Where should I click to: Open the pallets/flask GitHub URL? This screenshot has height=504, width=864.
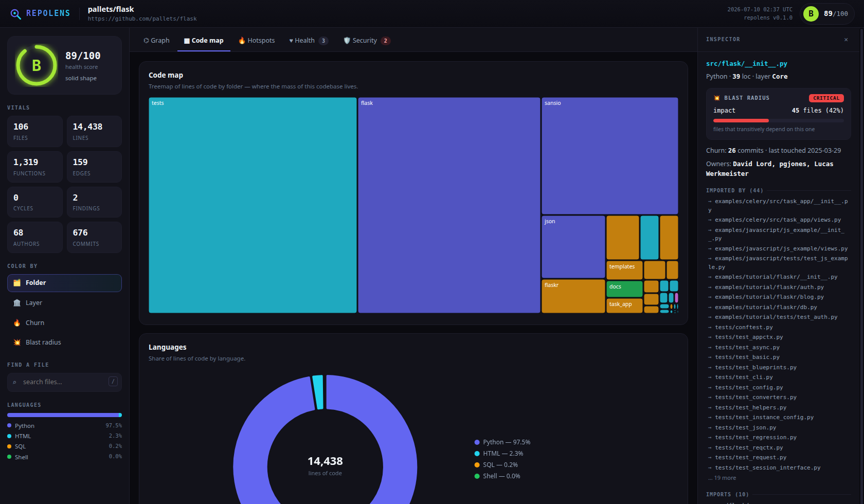coord(142,19)
